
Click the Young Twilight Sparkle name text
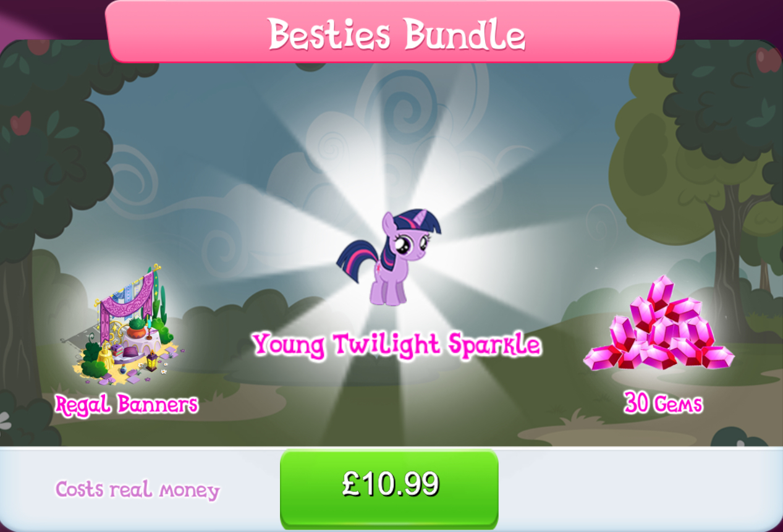(396, 344)
